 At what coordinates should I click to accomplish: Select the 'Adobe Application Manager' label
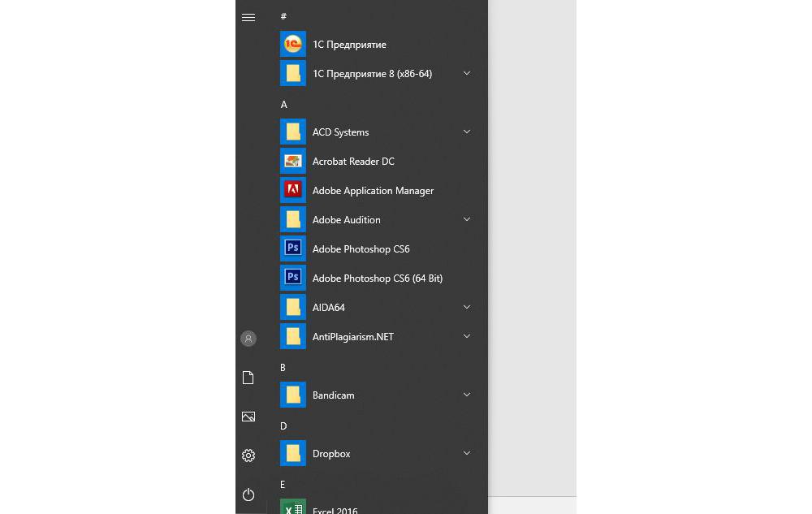tap(373, 191)
